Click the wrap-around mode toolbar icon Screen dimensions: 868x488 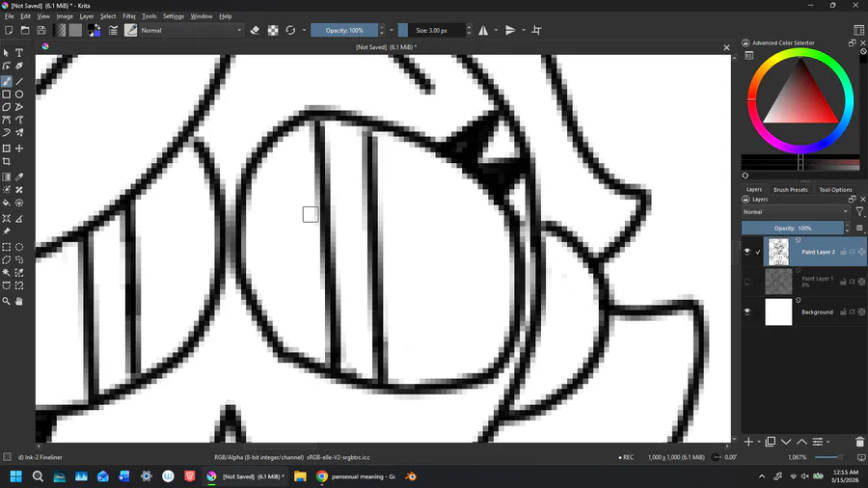point(536,31)
